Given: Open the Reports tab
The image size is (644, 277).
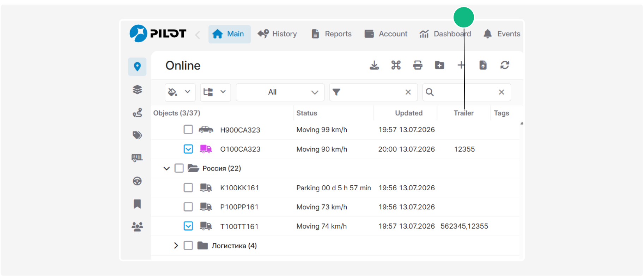Looking at the screenshot, I should point(332,34).
